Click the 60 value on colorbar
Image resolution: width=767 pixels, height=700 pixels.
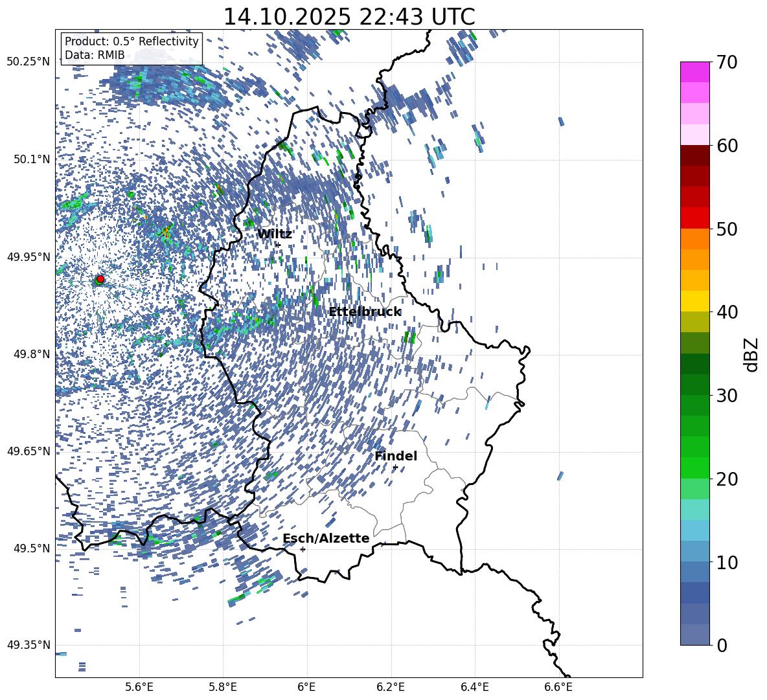click(727, 145)
